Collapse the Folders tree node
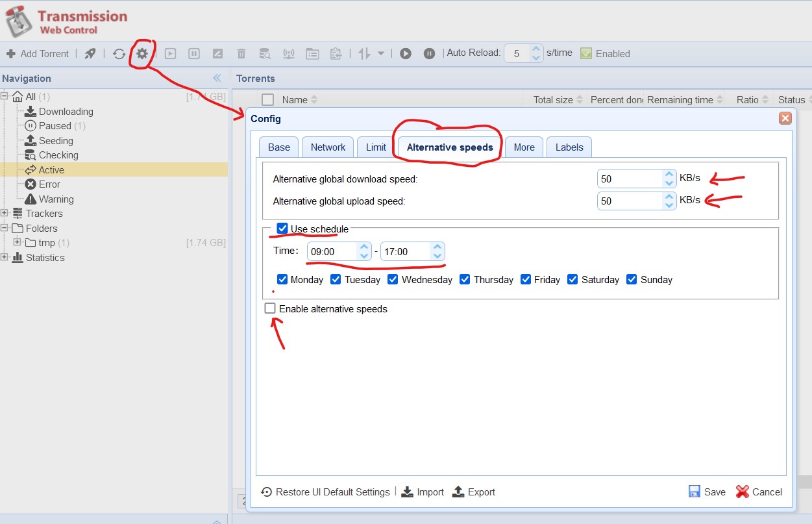This screenshot has width=812, height=524. [x=5, y=228]
